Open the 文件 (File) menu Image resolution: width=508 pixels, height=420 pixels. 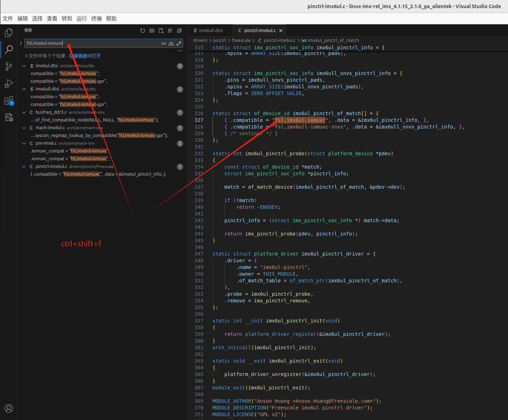click(x=8, y=19)
